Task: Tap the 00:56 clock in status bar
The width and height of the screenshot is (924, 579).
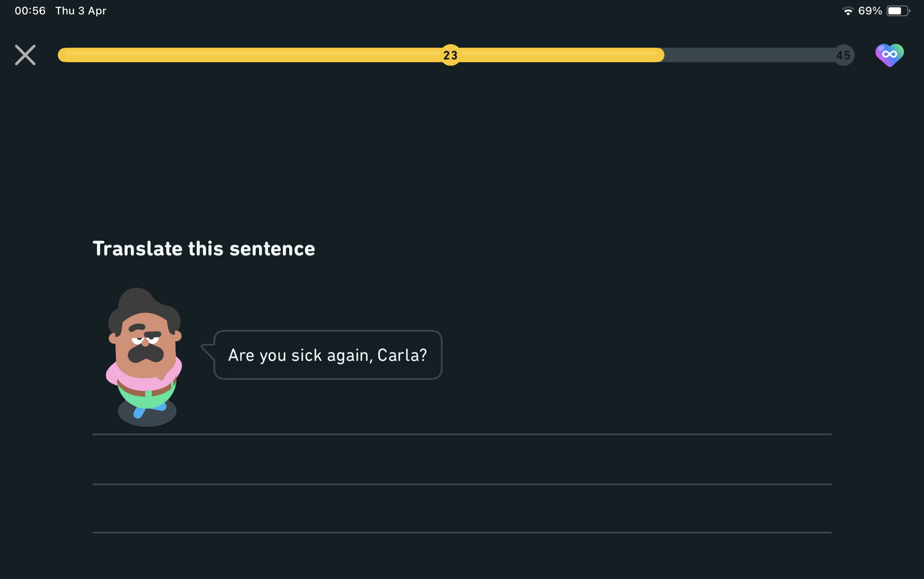Action: pos(30,11)
